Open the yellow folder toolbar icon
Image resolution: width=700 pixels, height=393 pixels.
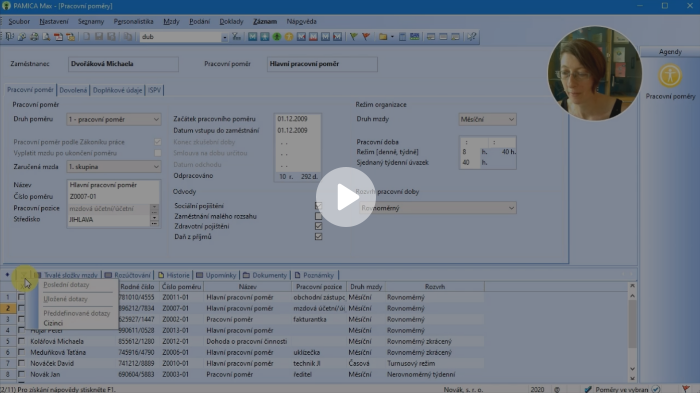coord(383,37)
